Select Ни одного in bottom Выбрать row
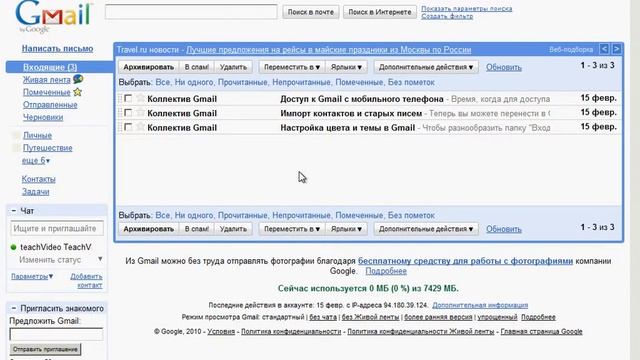The width and height of the screenshot is (640, 360). (x=194, y=215)
